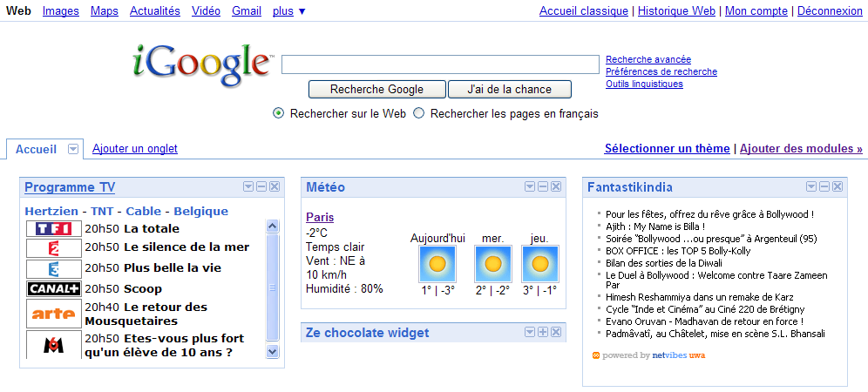Select Rechercher les pages en français radio
The image size is (868, 392).
pyautogui.click(x=419, y=113)
